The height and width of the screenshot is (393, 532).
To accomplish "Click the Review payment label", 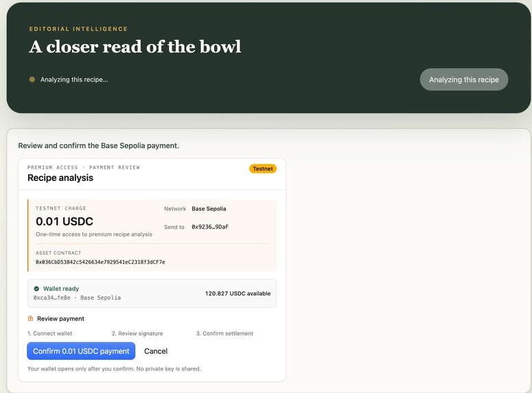I will point(60,319).
